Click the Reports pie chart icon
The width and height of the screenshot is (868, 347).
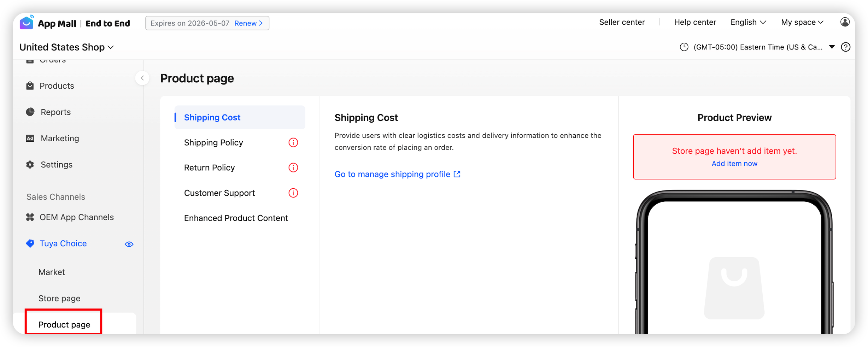tap(30, 112)
